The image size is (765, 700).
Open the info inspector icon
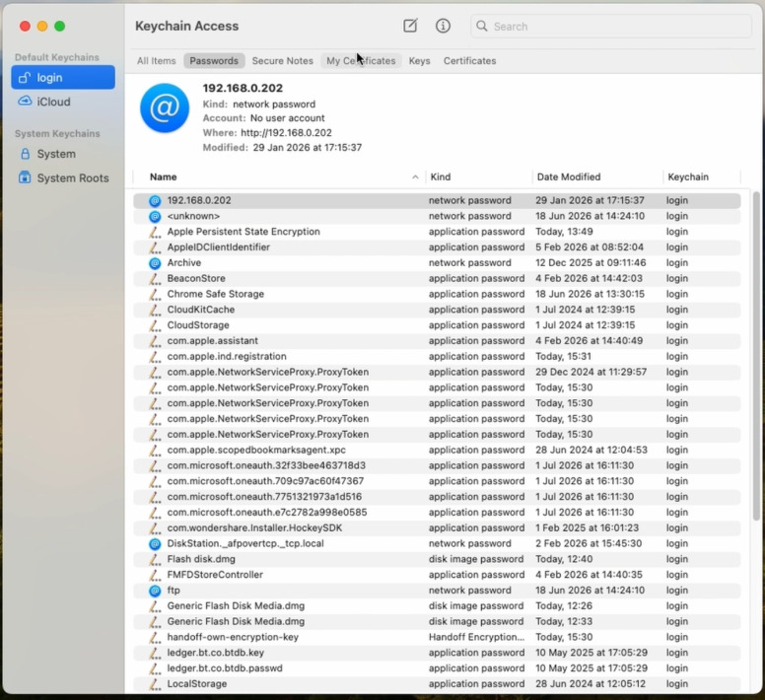click(x=443, y=26)
